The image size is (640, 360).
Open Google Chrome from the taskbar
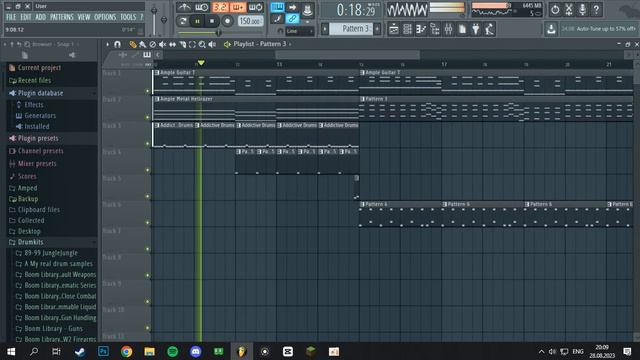click(x=127, y=351)
